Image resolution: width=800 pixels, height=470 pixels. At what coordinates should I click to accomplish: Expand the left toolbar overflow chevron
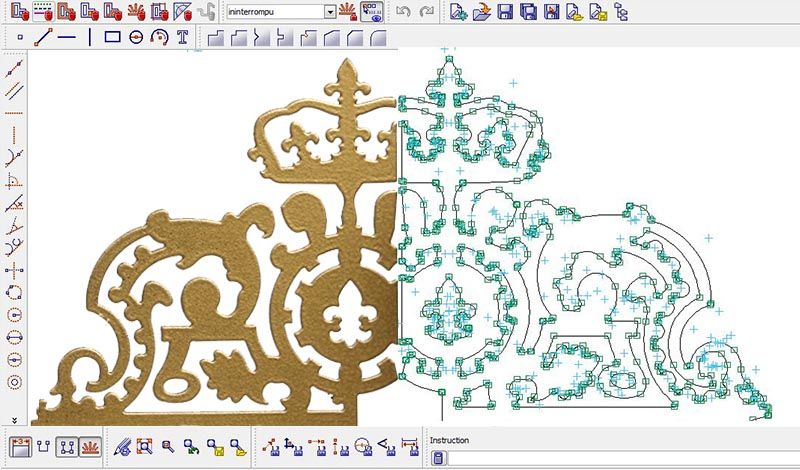[14, 419]
